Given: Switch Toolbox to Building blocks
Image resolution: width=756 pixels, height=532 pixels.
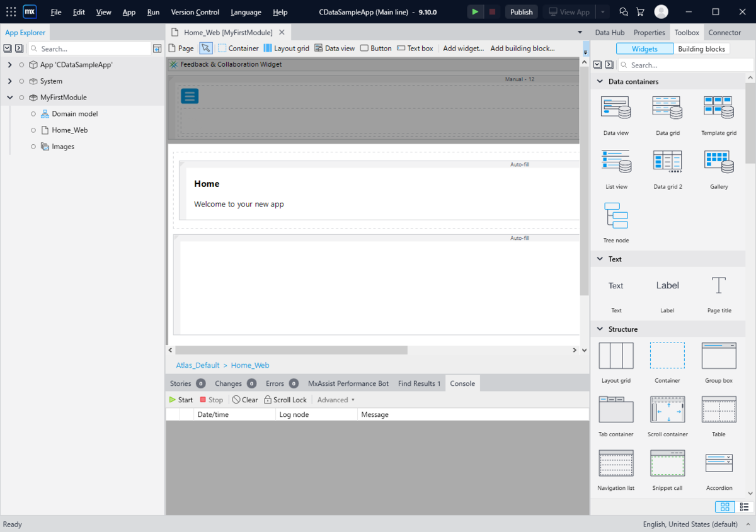Looking at the screenshot, I should click(x=701, y=48).
